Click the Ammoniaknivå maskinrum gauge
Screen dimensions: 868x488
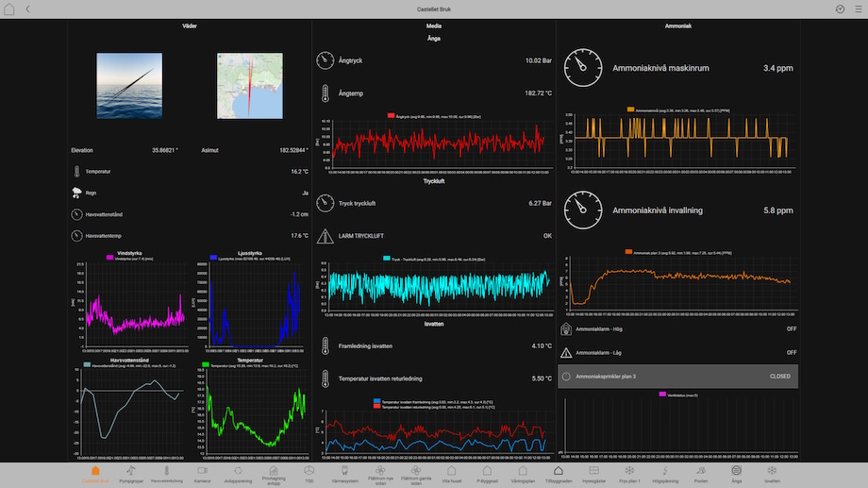[582, 68]
